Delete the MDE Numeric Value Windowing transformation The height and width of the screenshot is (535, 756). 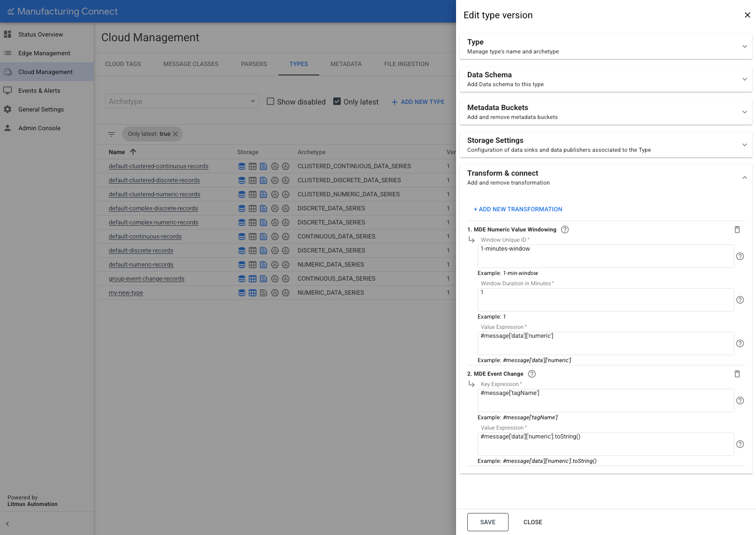pyautogui.click(x=737, y=230)
